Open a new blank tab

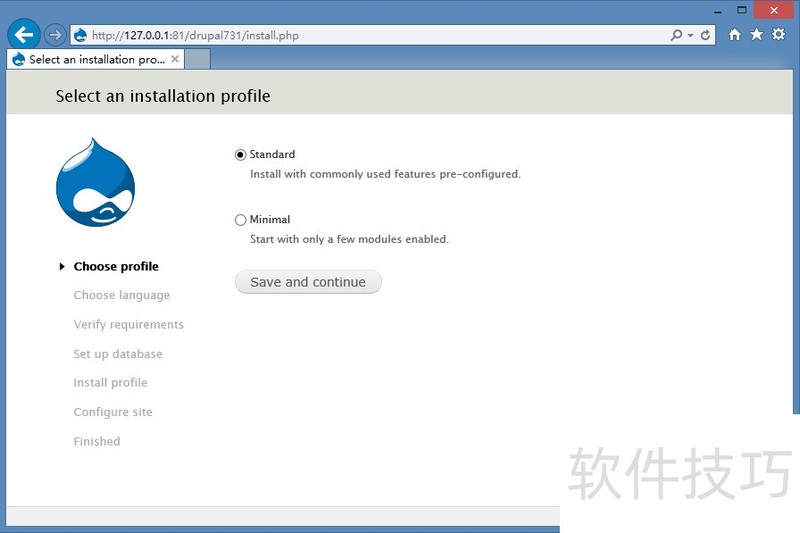click(197, 59)
